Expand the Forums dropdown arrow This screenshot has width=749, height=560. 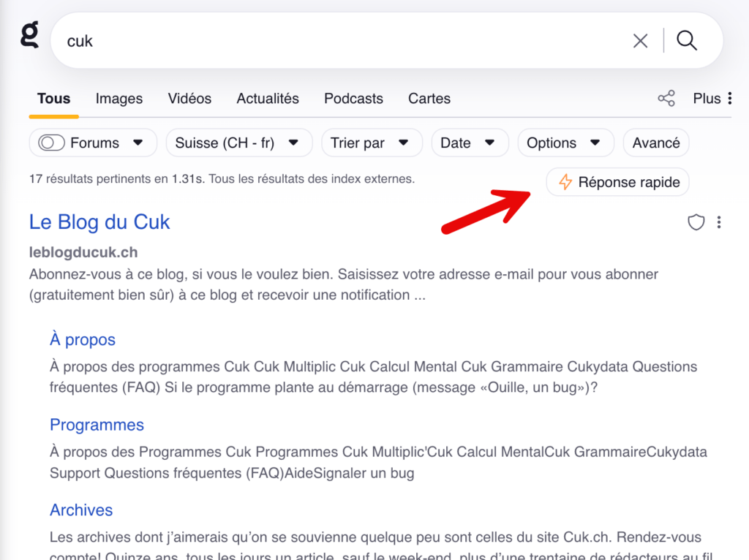coord(138,143)
